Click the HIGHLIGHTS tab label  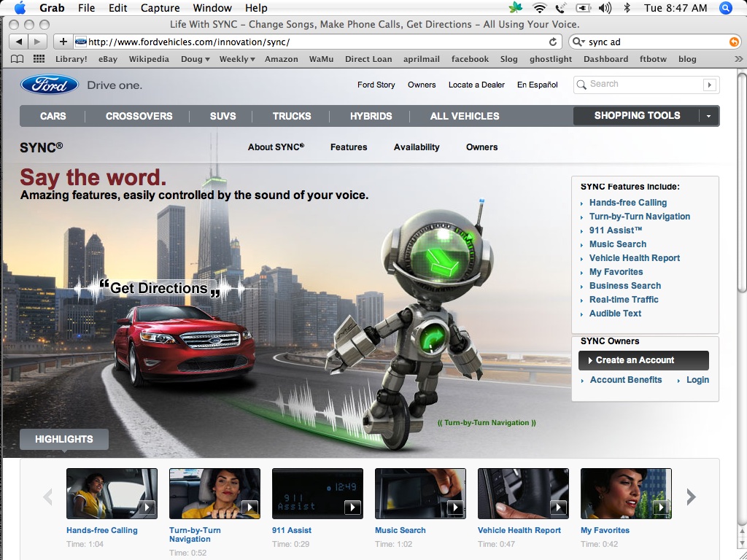point(64,439)
